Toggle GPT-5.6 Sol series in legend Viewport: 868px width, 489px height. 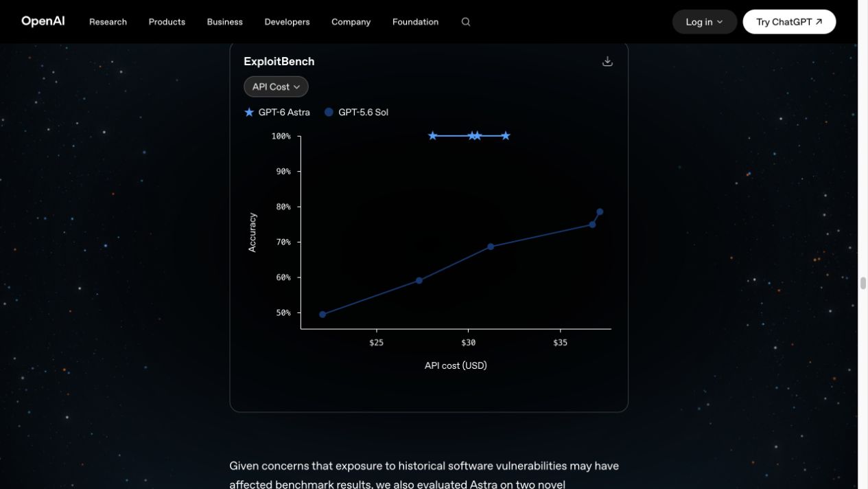click(x=357, y=112)
